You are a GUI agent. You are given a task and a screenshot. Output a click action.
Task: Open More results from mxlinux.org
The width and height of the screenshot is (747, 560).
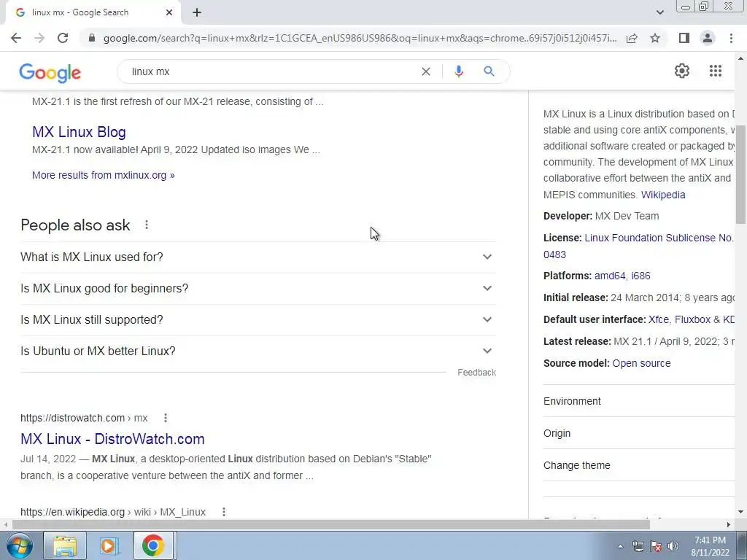coord(104,175)
